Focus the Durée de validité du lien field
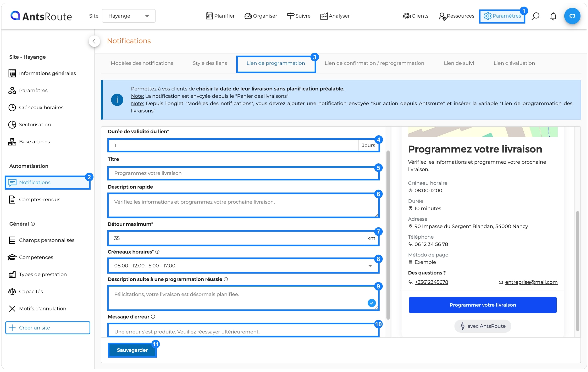 pos(243,146)
